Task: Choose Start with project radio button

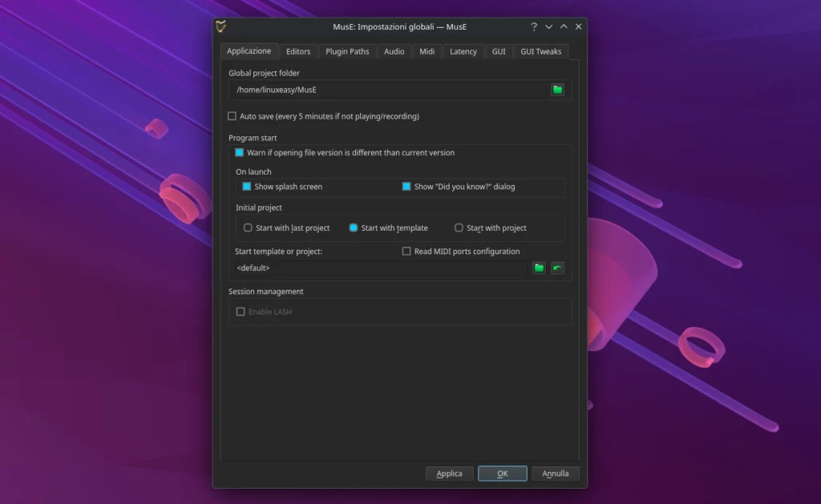Action: point(459,228)
